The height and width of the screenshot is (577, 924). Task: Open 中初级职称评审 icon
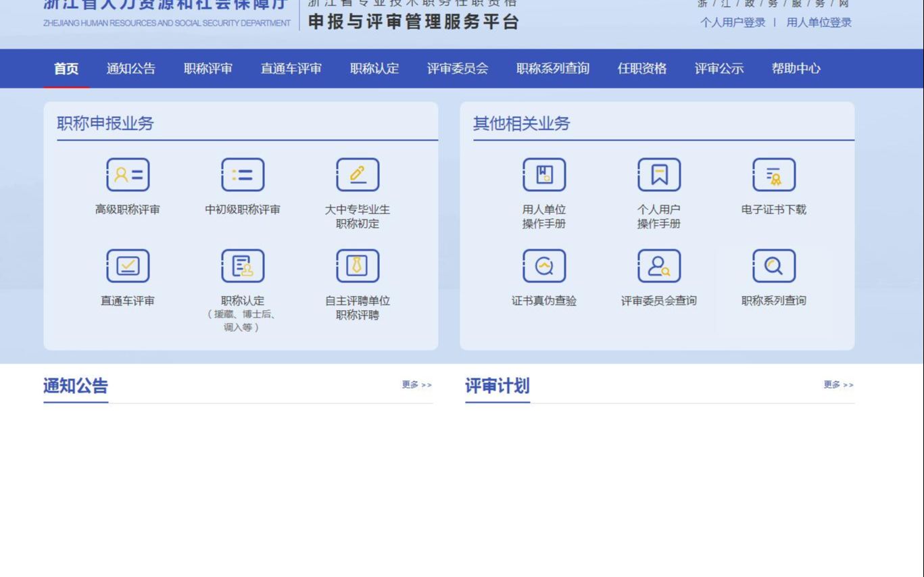coord(243,175)
